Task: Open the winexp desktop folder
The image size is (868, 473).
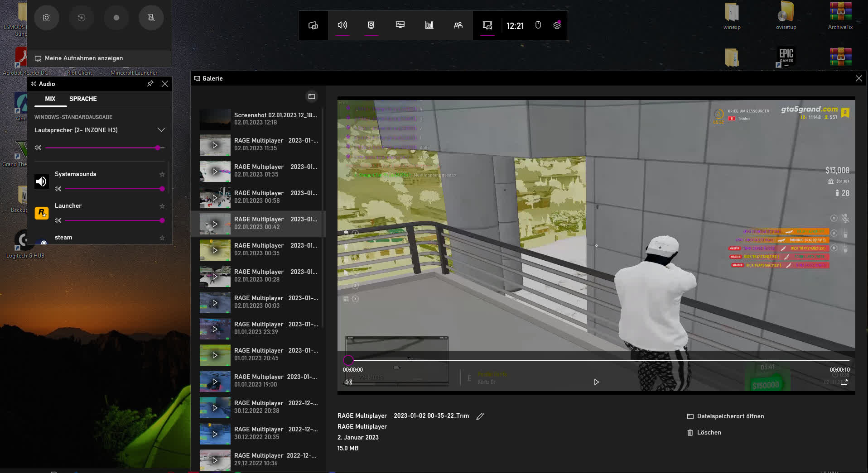Action: pyautogui.click(x=732, y=16)
